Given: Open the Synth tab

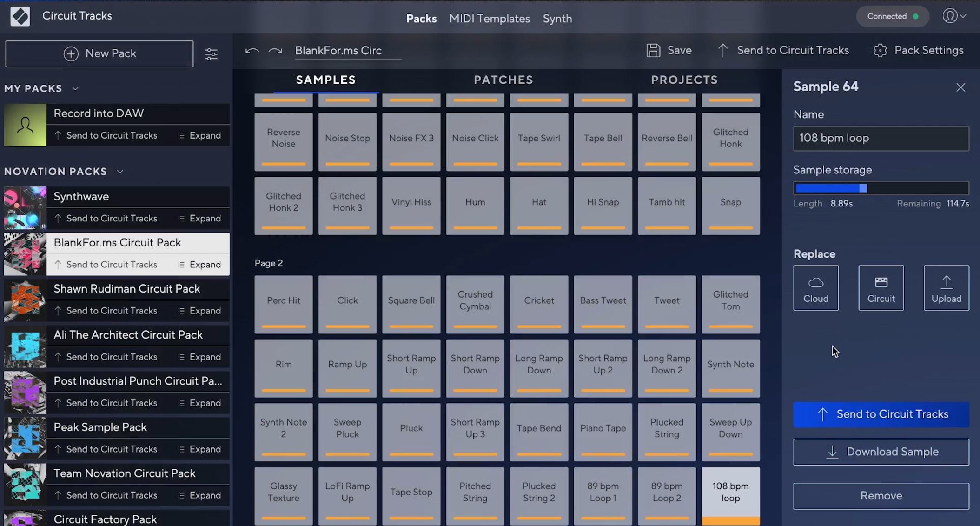Looking at the screenshot, I should click(557, 19).
